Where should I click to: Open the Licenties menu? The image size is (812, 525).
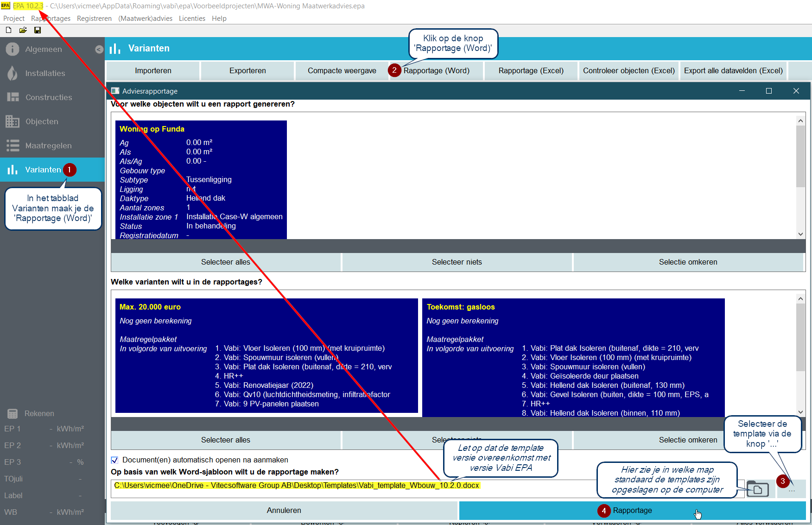point(192,19)
